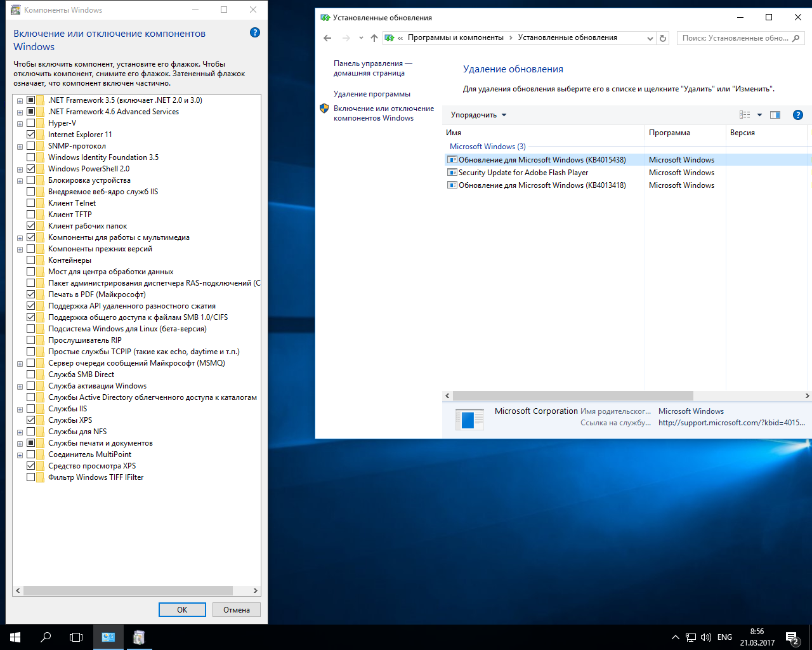Screen dimensions: 812x650
Task: Open the clock and date flyout
Action: pyautogui.click(x=757, y=637)
